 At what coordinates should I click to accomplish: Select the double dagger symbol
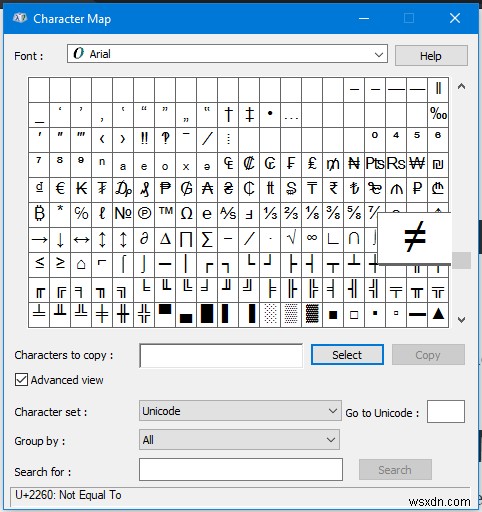[x=249, y=115]
